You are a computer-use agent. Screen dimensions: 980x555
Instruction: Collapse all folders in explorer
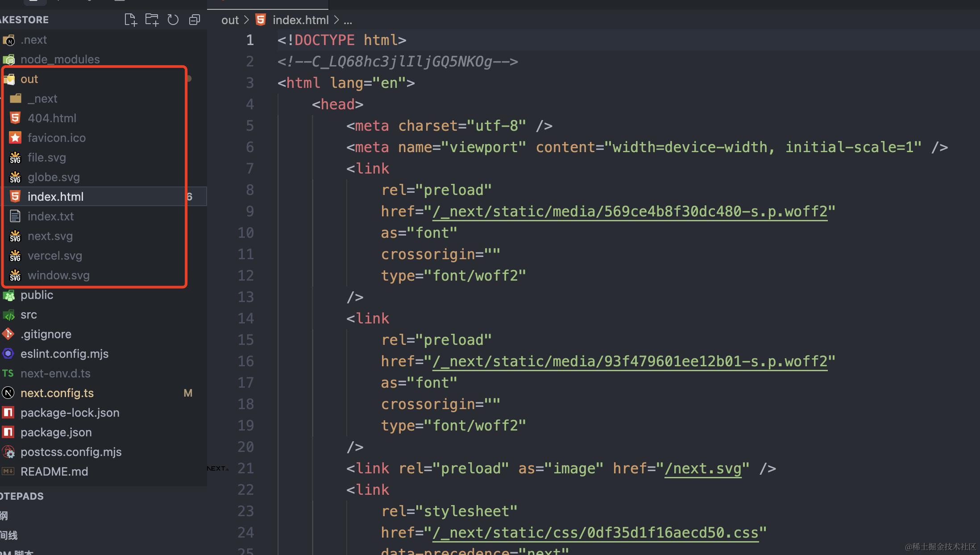pos(195,20)
